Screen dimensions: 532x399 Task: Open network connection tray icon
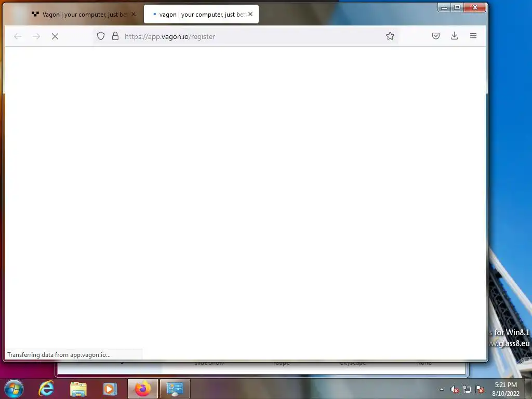coord(467,390)
